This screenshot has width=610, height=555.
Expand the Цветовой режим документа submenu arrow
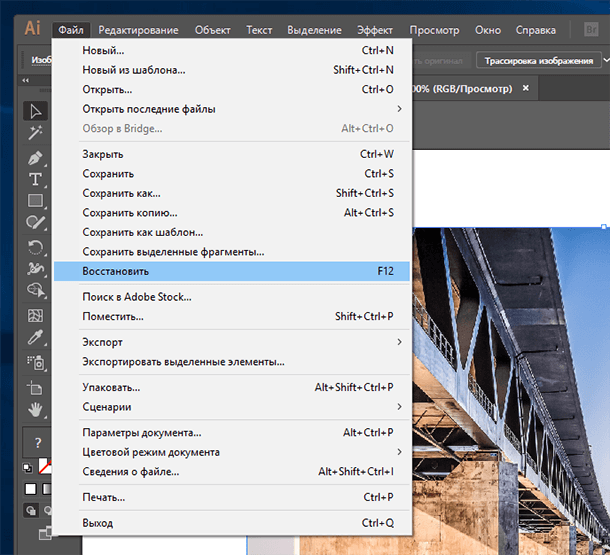(x=399, y=452)
